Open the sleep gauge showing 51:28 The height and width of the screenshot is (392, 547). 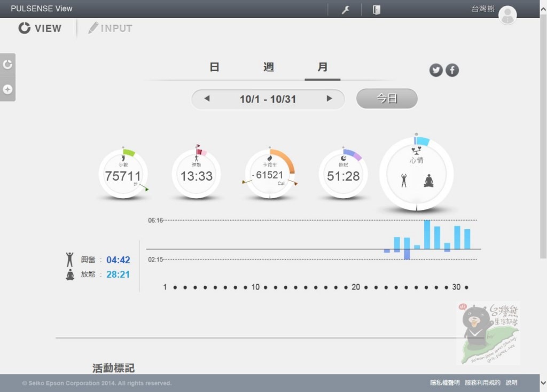343,174
